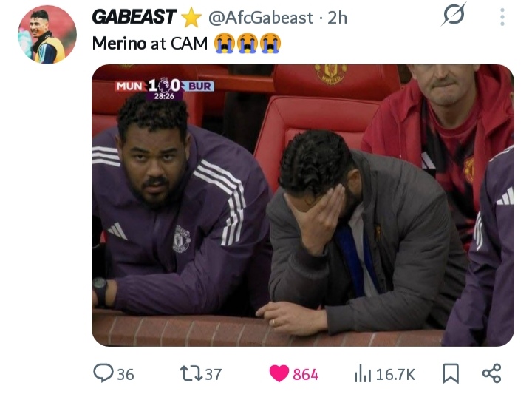Click the 36 replies count

(x=126, y=374)
